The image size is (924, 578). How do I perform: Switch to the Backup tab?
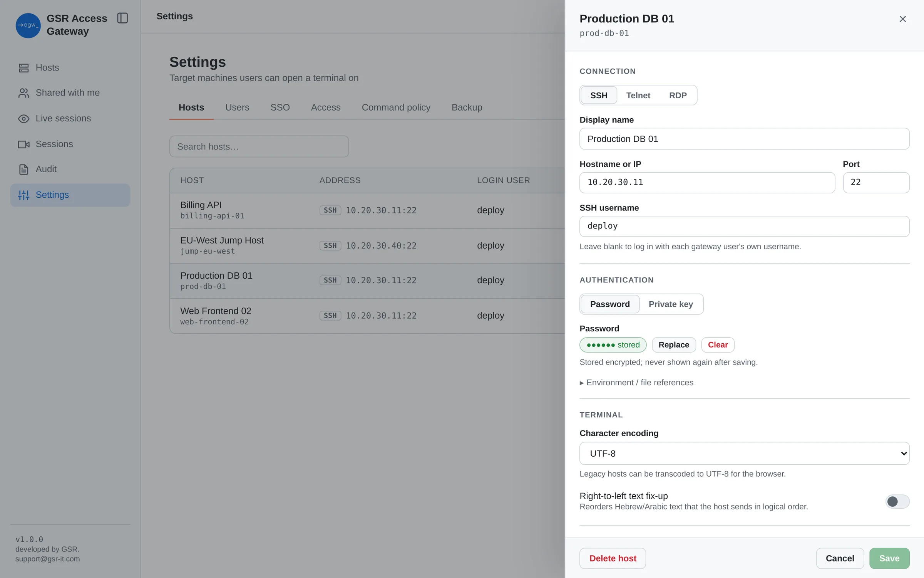pyautogui.click(x=467, y=108)
